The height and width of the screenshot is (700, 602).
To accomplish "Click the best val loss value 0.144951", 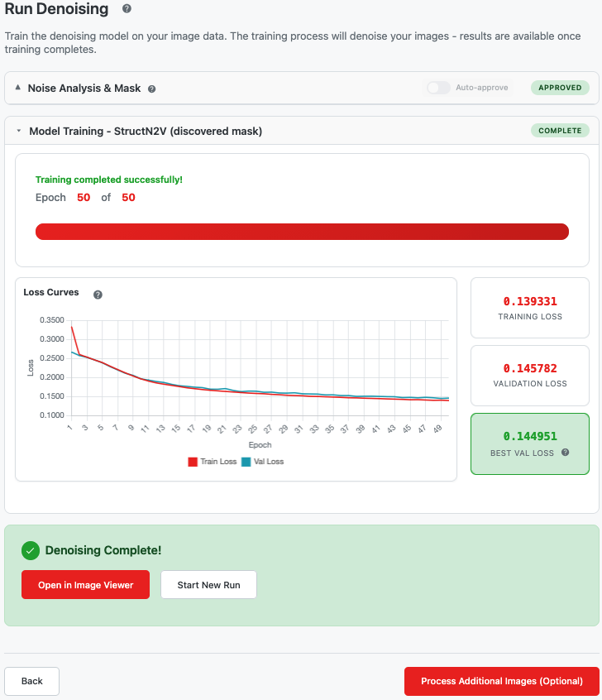I will pos(530,436).
